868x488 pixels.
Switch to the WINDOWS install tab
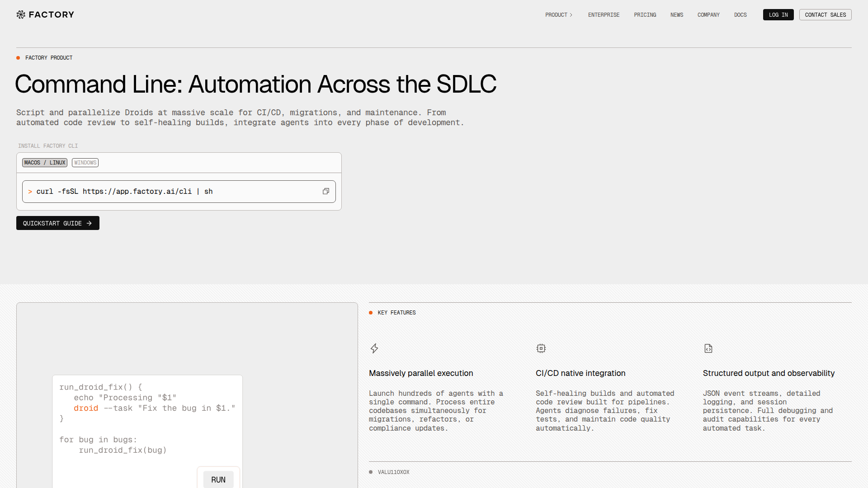point(85,163)
